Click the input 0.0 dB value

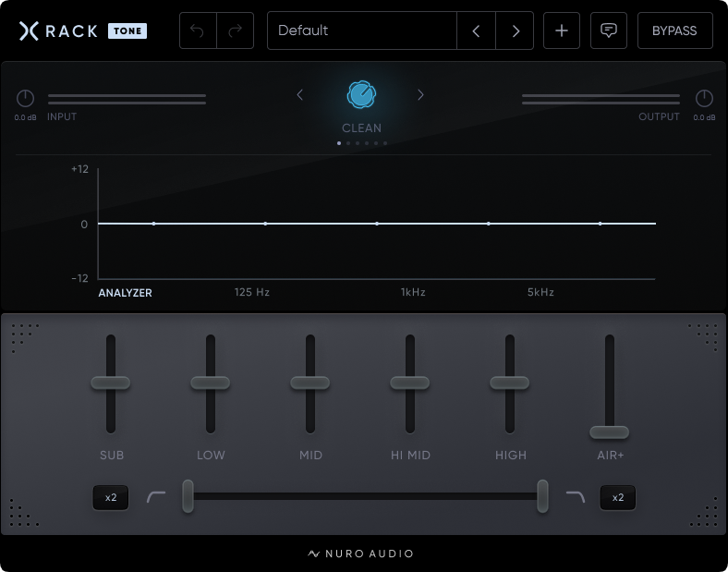coord(25,117)
